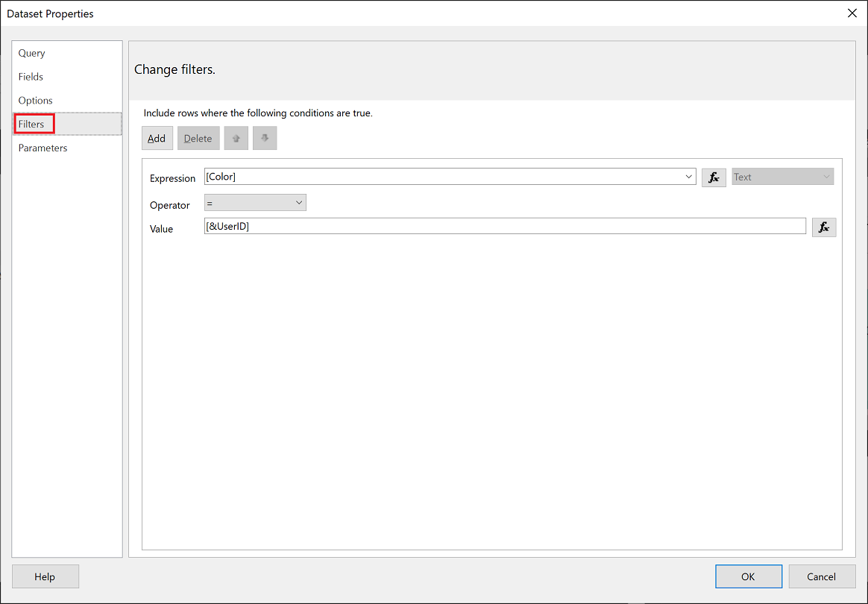Cancel the Dataset Properties dialog
The height and width of the screenshot is (604, 868).
(822, 576)
